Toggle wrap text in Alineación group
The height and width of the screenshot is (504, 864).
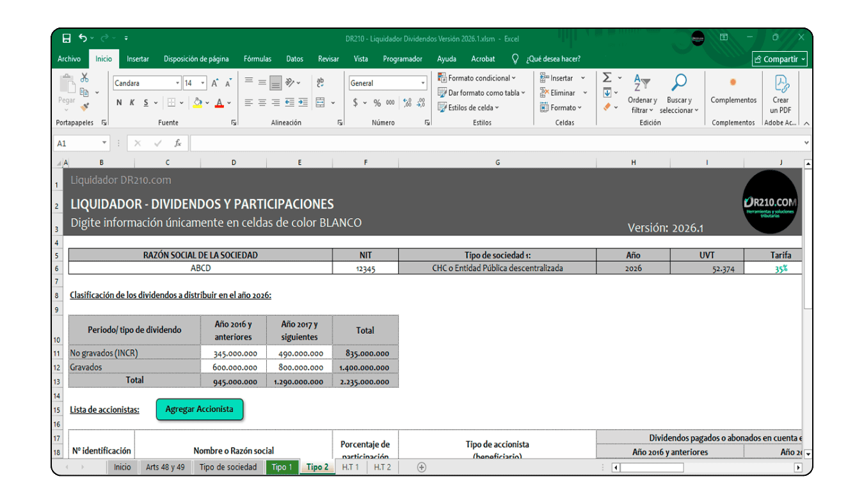[x=320, y=83]
